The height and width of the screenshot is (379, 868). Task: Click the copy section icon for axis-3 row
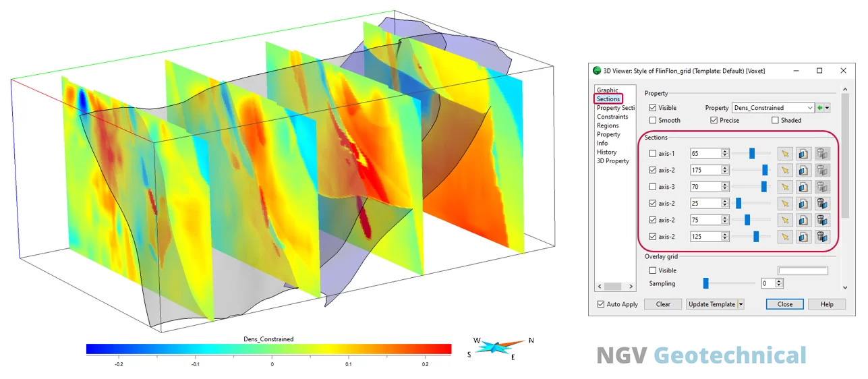pos(803,187)
